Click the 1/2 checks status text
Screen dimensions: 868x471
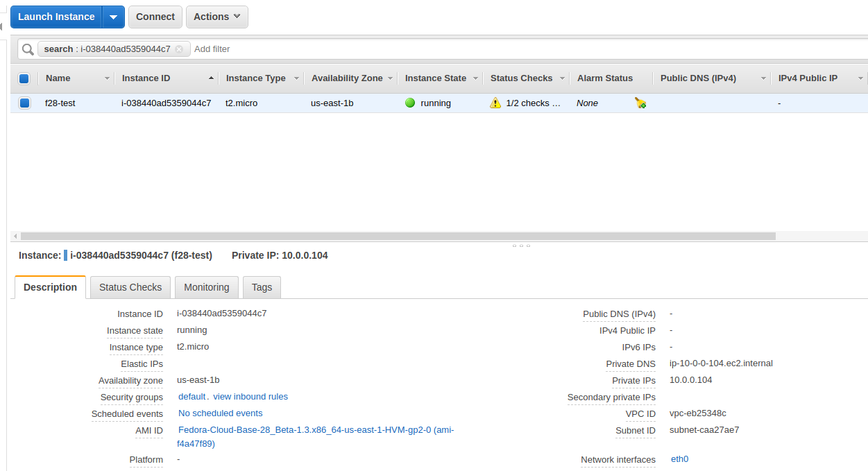533,103
